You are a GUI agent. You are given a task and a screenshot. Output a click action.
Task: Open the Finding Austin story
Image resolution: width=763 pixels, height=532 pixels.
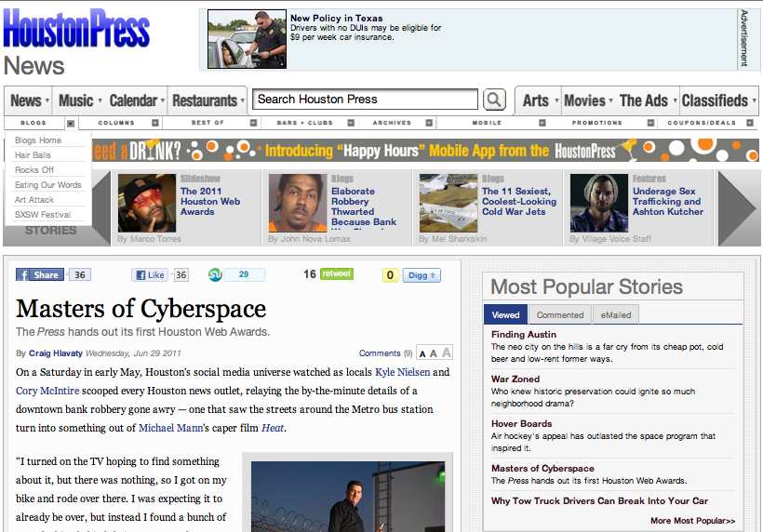[x=524, y=335]
